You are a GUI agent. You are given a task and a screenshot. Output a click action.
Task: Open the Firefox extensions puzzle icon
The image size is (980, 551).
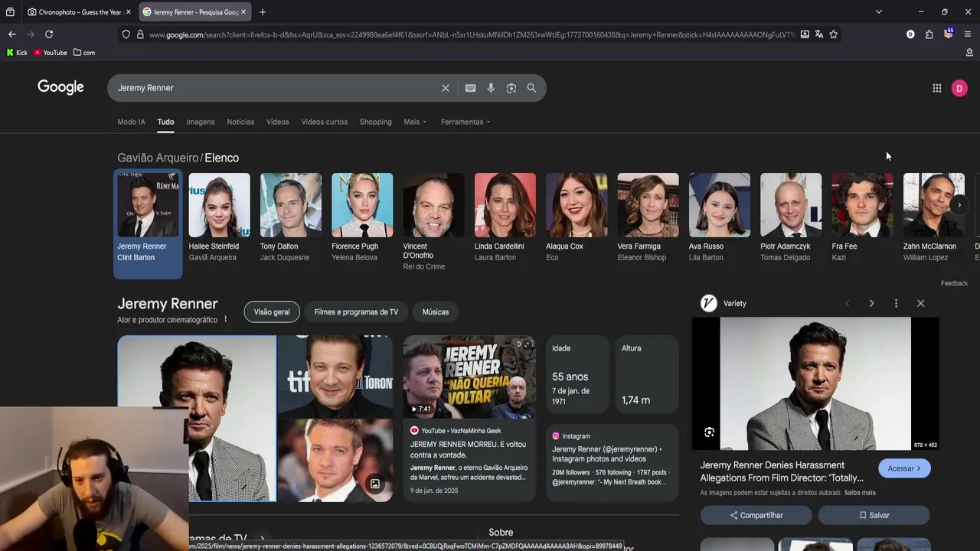coord(929,34)
